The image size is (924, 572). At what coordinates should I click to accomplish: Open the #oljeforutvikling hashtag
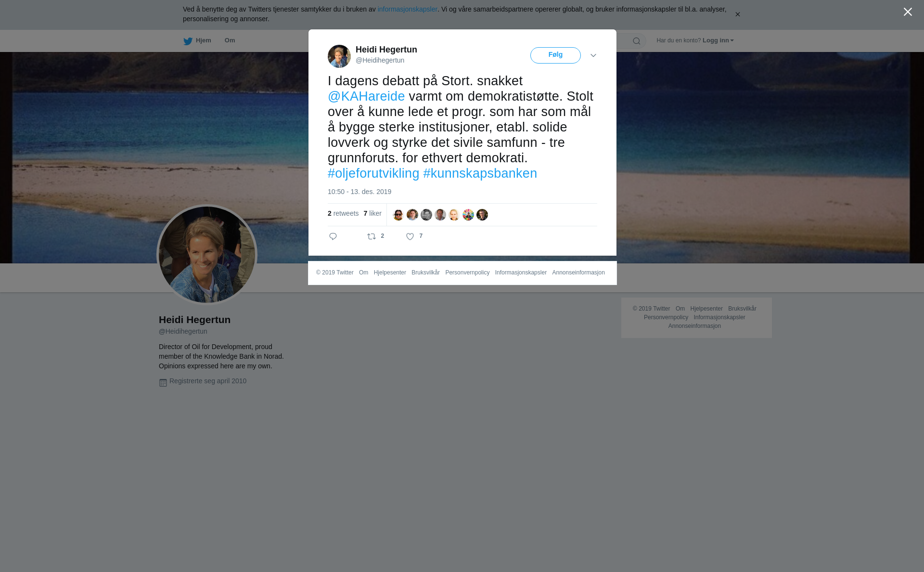coord(373,173)
